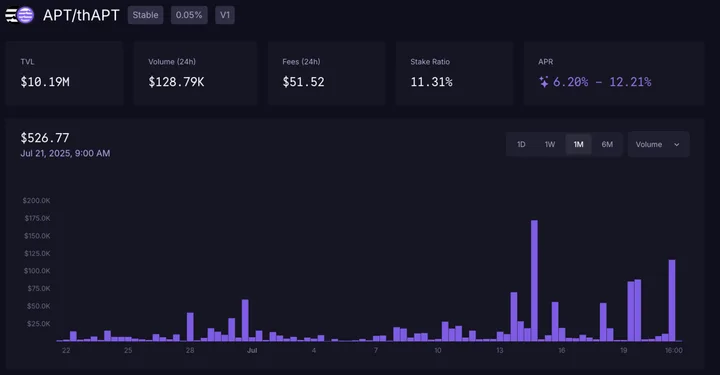Select the 1M time range
The image size is (720, 375).
click(x=579, y=145)
